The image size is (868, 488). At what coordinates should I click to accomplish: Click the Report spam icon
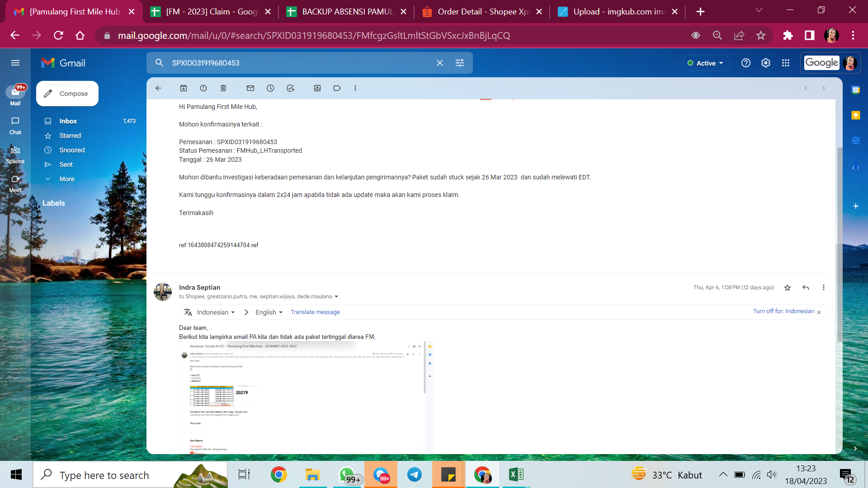coord(203,88)
